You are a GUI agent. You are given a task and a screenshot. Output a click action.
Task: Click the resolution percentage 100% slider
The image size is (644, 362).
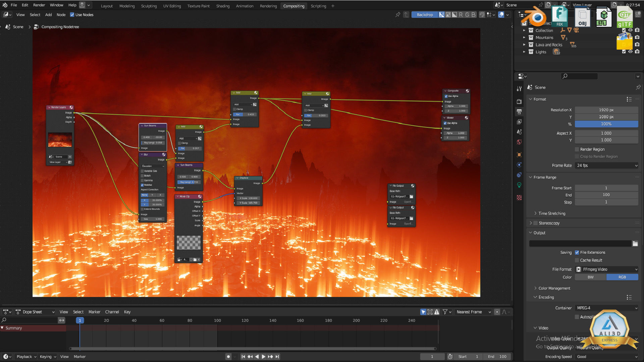tap(606, 124)
